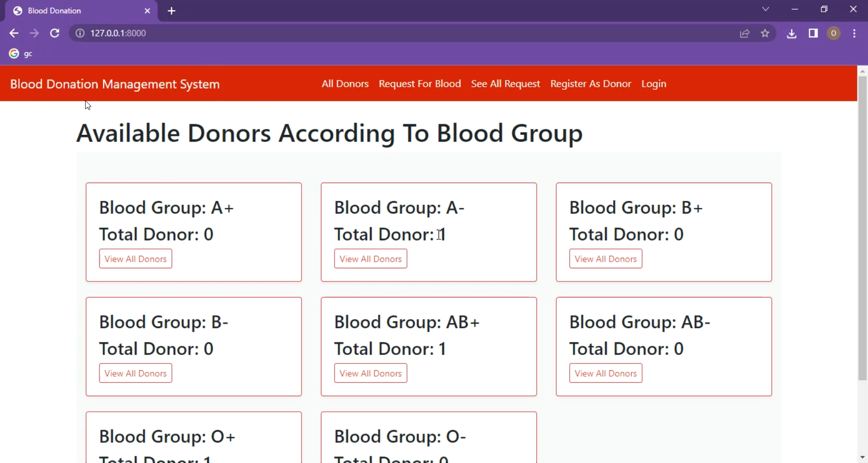The height and width of the screenshot is (463, 868).
Task: View All Donors for blood group A-
Action: point(370,259)
